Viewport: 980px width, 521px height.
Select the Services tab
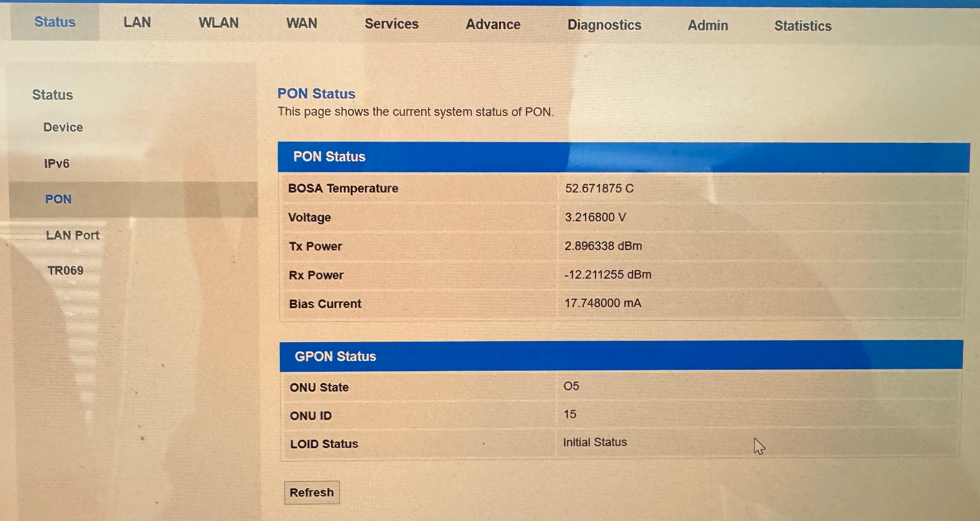pos(391,24)
